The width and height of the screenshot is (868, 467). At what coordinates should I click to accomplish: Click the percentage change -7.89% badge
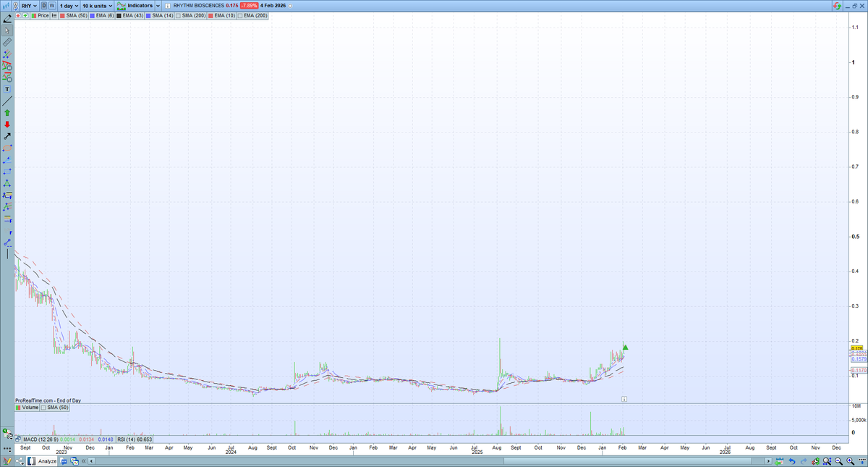click(x=249, y=5)
